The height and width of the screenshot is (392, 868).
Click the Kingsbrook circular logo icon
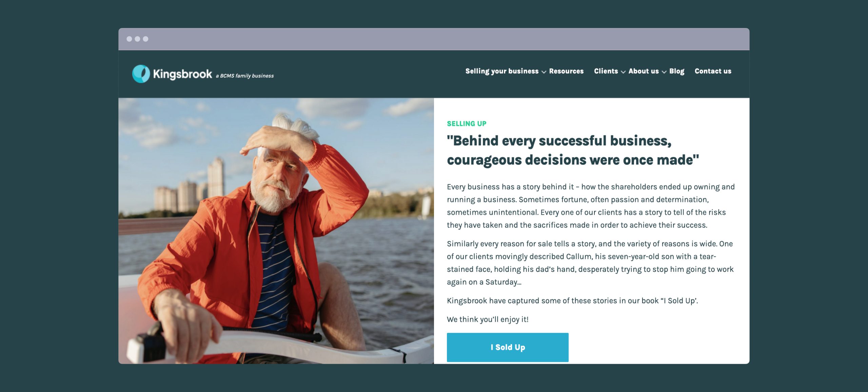point(141,74)
